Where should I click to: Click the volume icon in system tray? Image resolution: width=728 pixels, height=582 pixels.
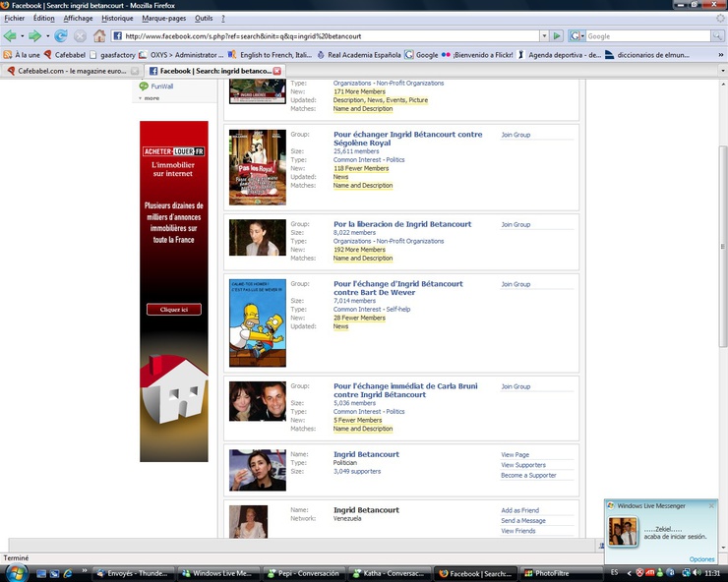click(x=697, y=573)
